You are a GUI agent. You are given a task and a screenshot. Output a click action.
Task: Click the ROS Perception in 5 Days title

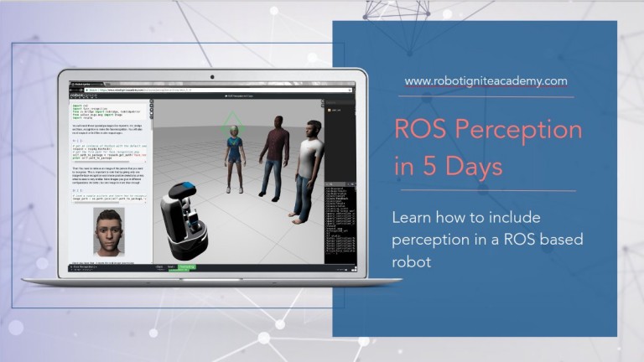pos(488,147)
